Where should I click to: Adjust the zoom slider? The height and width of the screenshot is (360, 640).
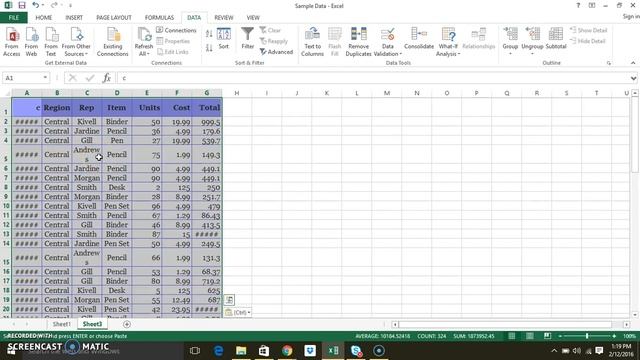pyautogui.click(x=587, y=336)
